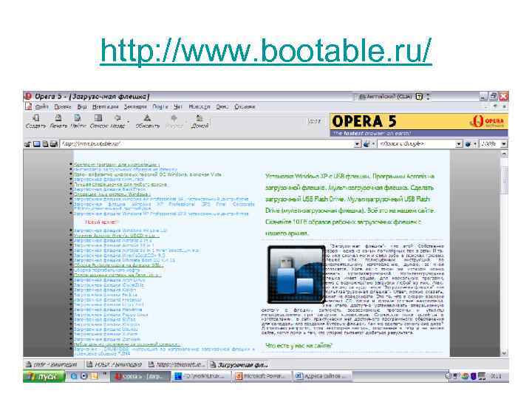Click scroll-down arrow of page scrollbar
The image size is (532, 399).
(504, 353)
